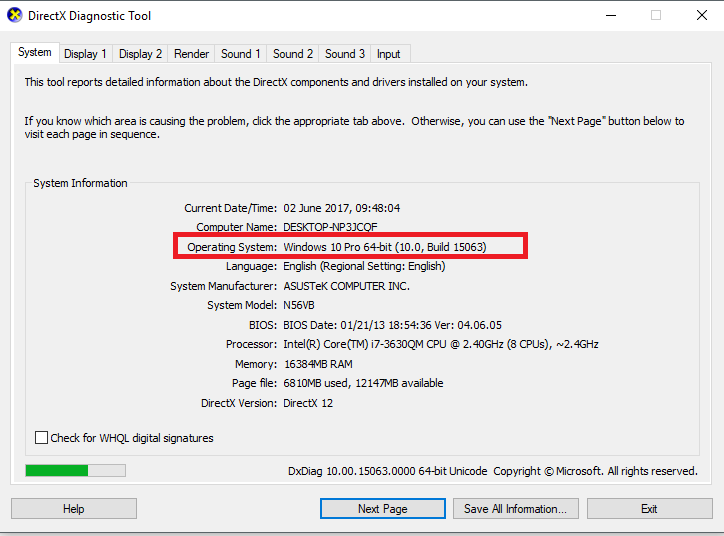Go to the Render tab
This screenshot has height=536, width=724.
point(191,54)
